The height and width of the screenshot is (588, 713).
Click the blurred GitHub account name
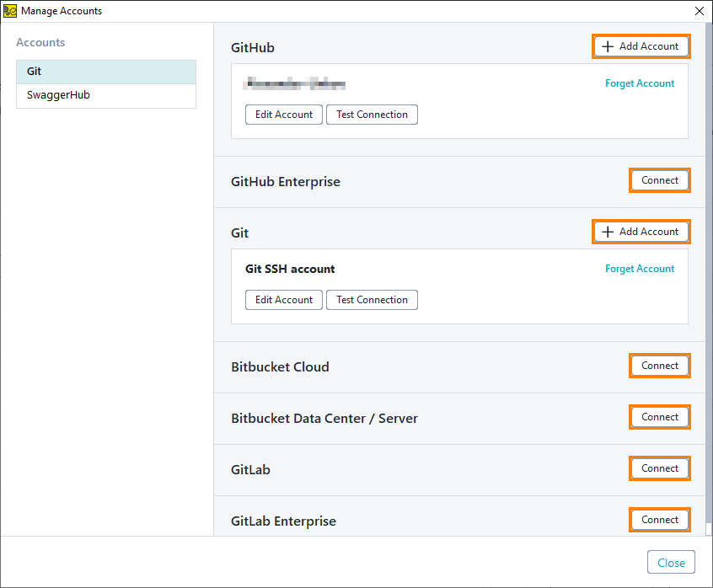(x=295, y=83)
